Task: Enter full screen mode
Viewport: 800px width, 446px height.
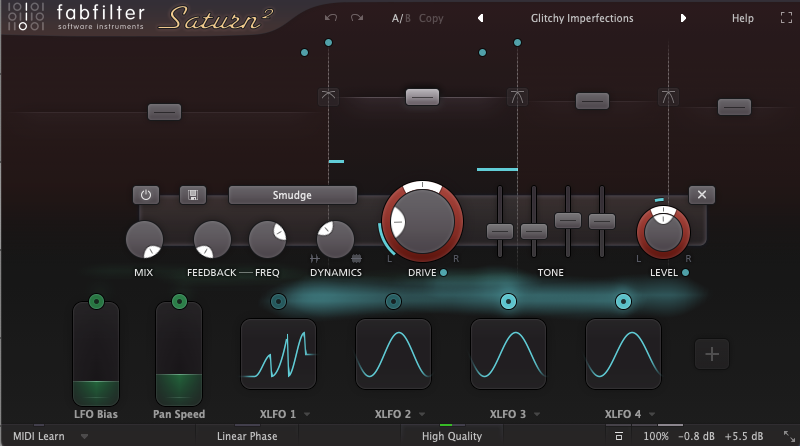Action: pyautogui.click(x=786, y=18)
